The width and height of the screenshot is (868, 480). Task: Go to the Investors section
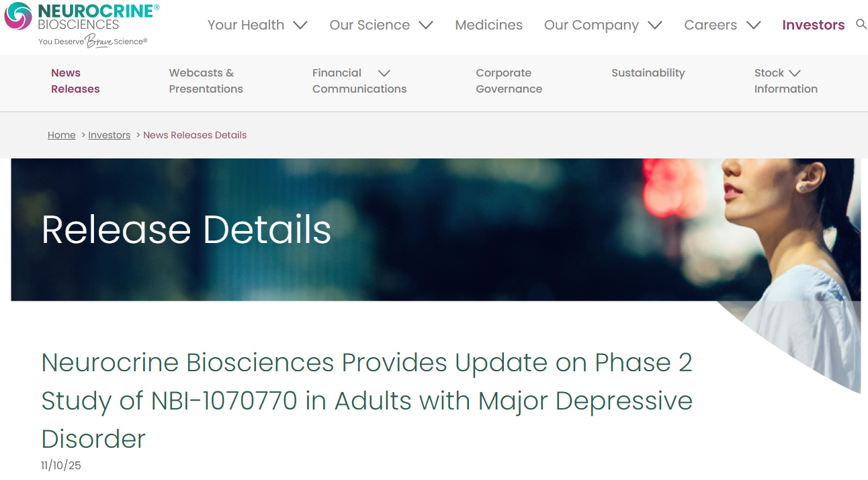tap(813, 25)
